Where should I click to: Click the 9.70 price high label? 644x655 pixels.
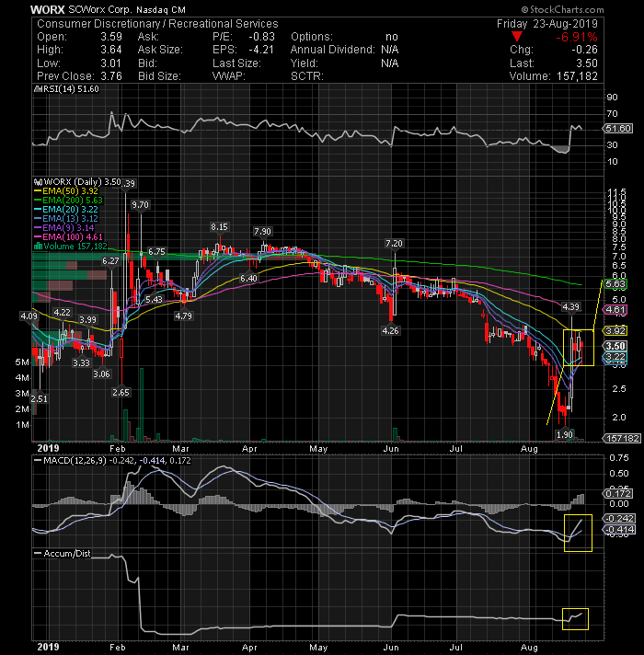[141, 204]
